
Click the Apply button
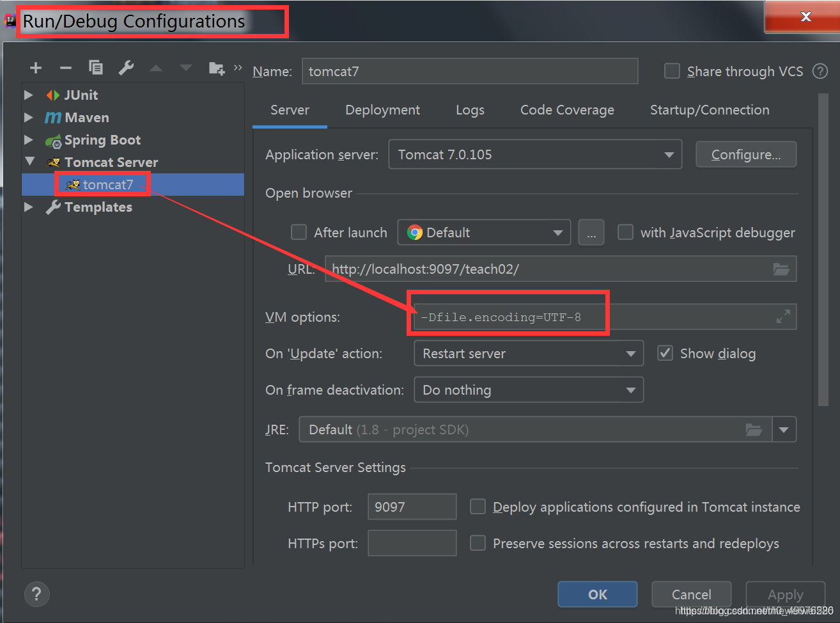[785, 594]
